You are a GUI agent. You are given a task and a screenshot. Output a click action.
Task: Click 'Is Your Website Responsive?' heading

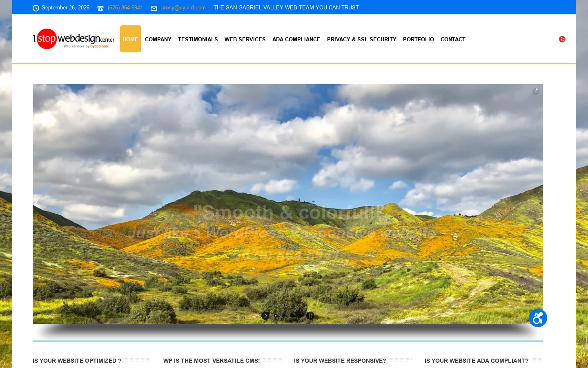pos(340,361)
